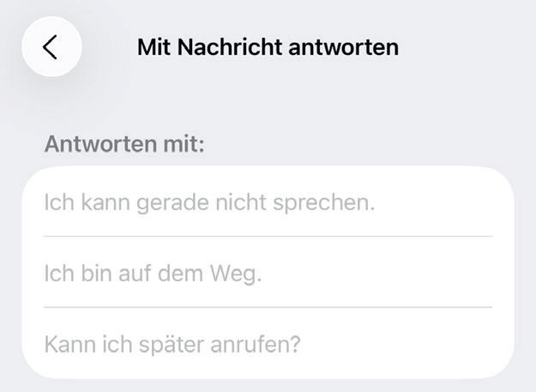The height and width of the screenshot is (392, 536).
Task: Go back from Mit Nachricht antworten
Action: (x=51, y=47)
